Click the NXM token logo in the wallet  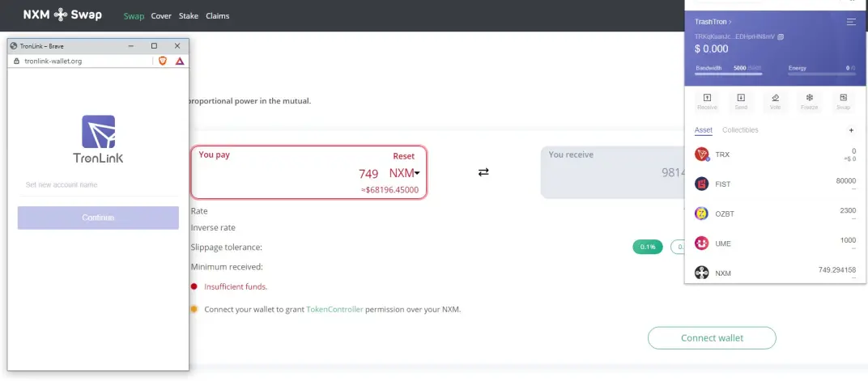pos(702,273)
